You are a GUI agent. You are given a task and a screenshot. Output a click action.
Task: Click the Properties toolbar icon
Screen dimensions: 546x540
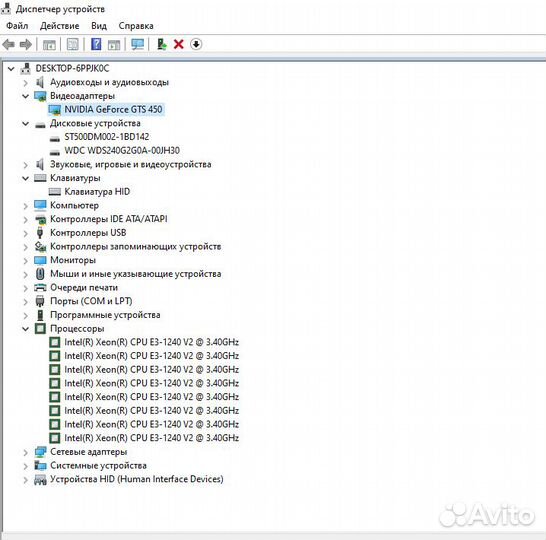(72, 44)
